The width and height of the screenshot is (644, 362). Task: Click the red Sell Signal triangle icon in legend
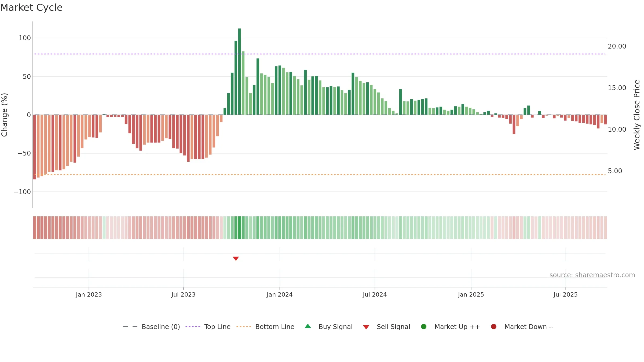pyautogui.click(x=366, y=327)
